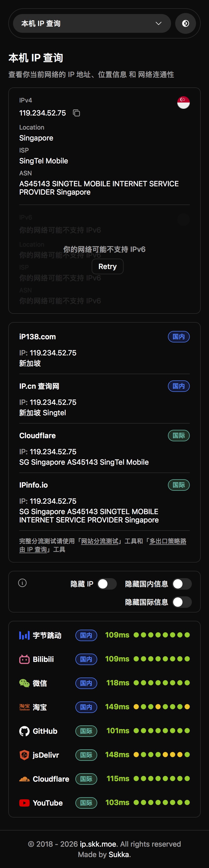Click the 国际 tag beside IPinfo.io
The width and height of the screenshot is (209, 868).
tap(179, 485)
